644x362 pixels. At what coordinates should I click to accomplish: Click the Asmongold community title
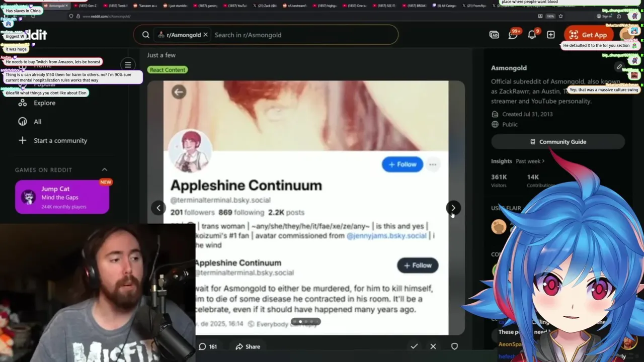point(509,68)
